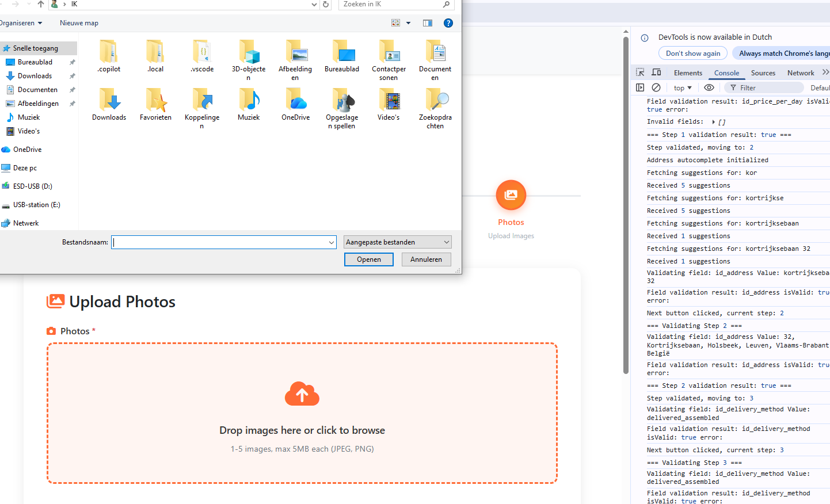The image size is (830, 504).
Task: Open the Aangepaste bestanden file type dropdown
Action: click(397, 242)
